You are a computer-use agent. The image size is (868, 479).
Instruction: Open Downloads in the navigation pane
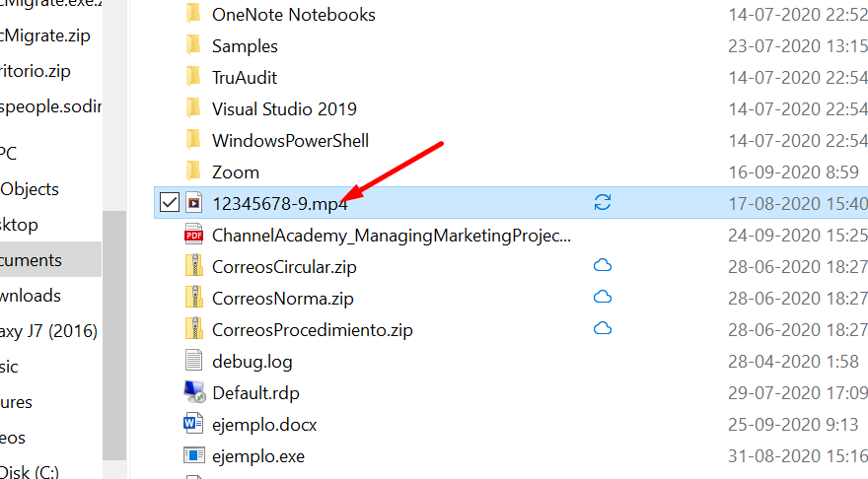pos(31,296)
